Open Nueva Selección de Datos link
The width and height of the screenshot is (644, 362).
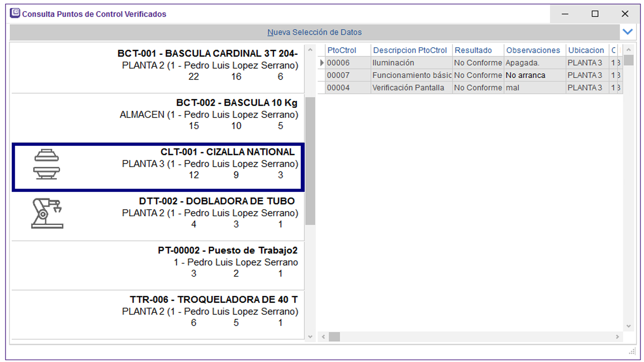point(314,33)
